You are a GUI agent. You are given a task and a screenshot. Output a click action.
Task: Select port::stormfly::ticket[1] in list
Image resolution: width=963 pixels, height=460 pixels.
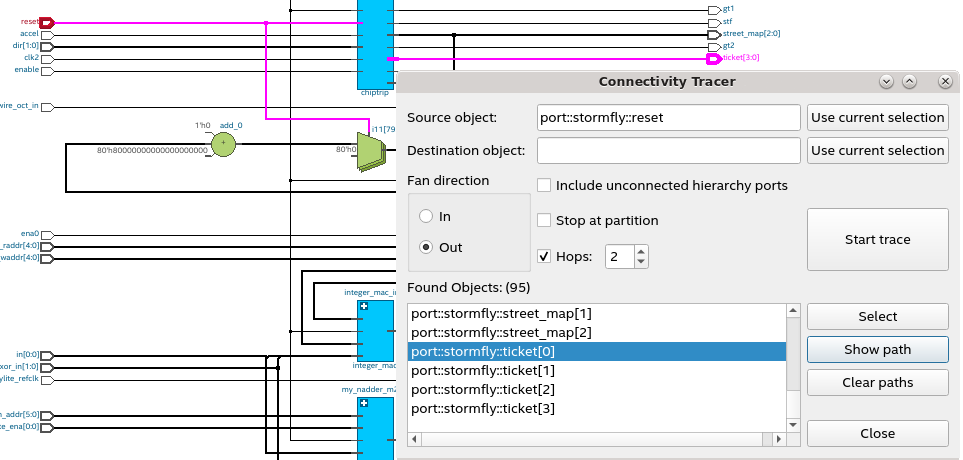tap(596, 371)
